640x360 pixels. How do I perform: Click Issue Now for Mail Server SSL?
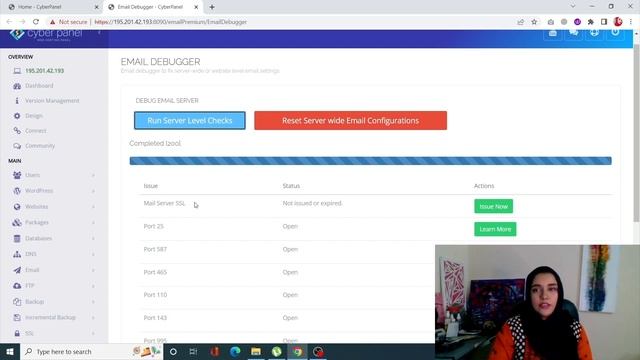pyautogui.click(x=493, y=206)
